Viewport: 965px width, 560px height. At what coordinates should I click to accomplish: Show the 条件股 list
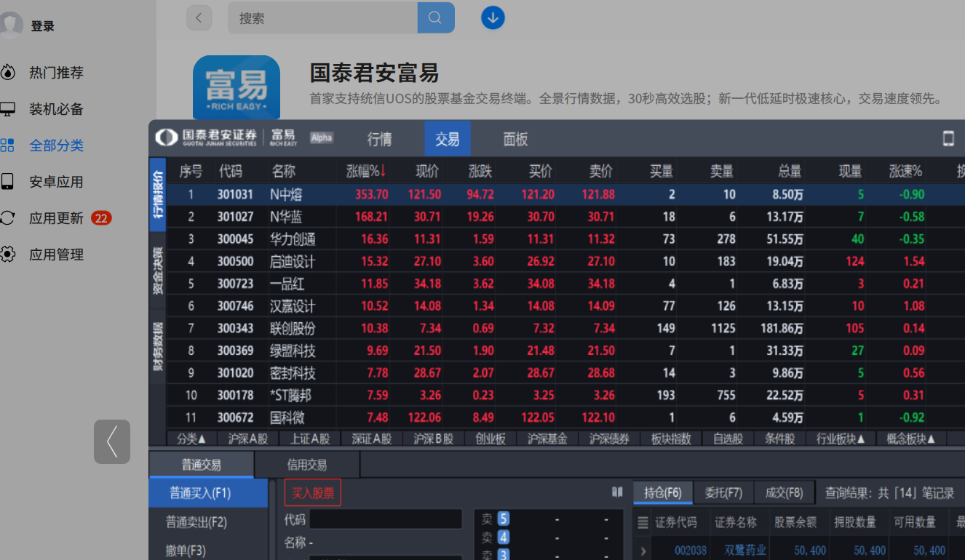tap(779, 439)
